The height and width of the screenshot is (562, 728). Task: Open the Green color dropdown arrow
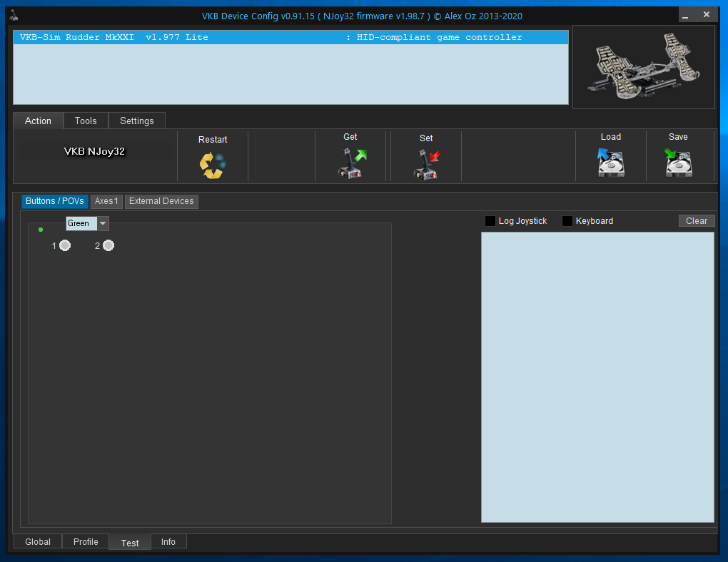click(x=103, y=223)
